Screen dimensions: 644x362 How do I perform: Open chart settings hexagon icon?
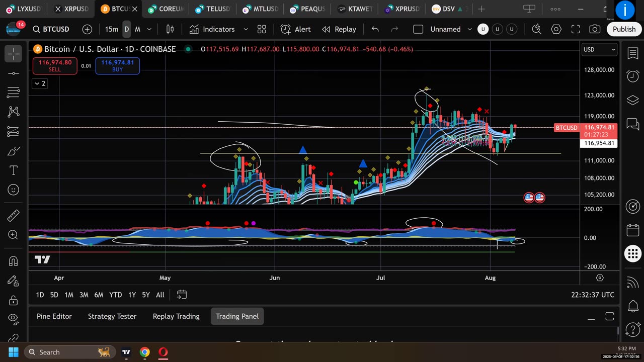[556, 29]
